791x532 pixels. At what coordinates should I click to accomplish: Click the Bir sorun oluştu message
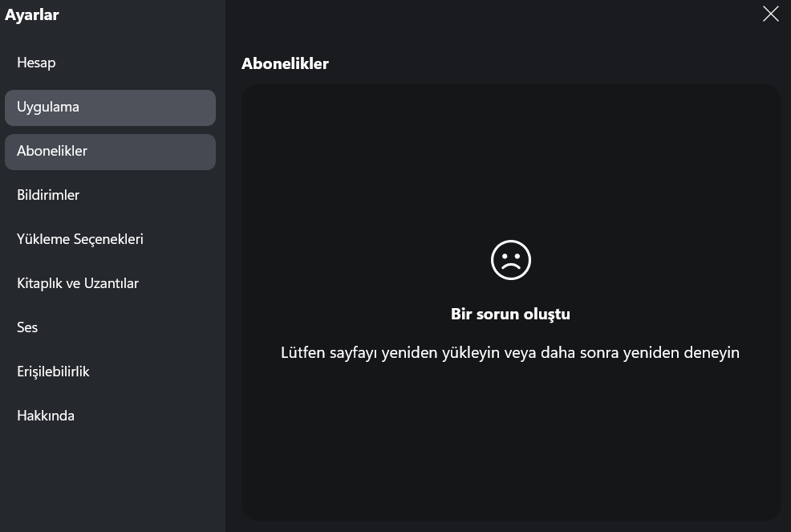(x=511, y=314)
